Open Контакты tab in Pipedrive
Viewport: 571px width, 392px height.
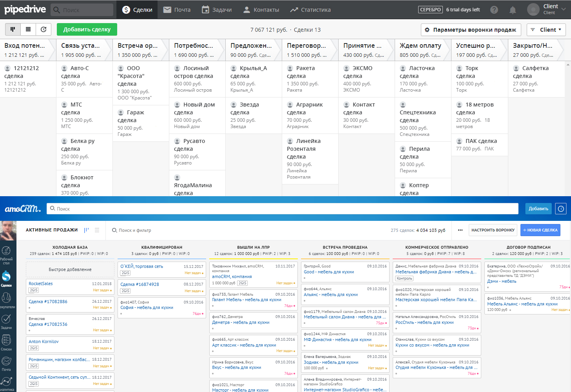(x=261, y=10)
